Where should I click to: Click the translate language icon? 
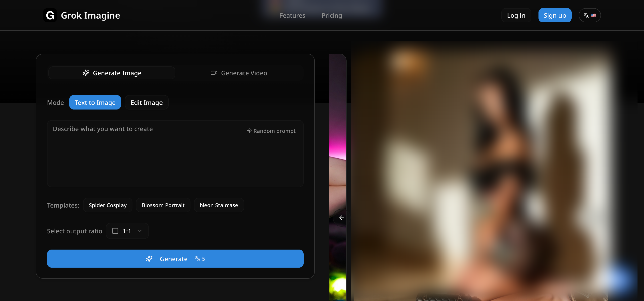coord(586,15)
